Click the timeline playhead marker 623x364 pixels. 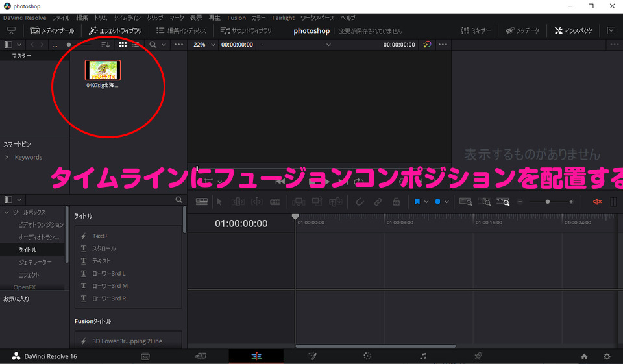(295, 217)
